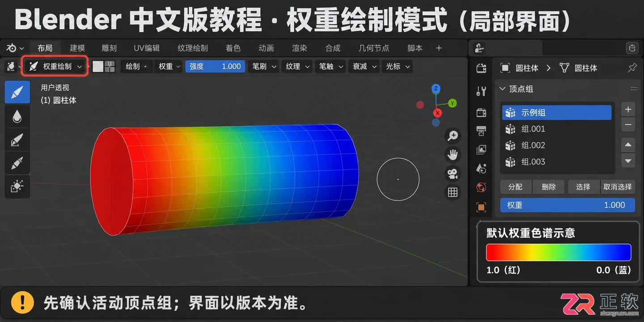Open the red globe World properties tab
This screenshot has height=322, width=644.
(x=481, y=187)
